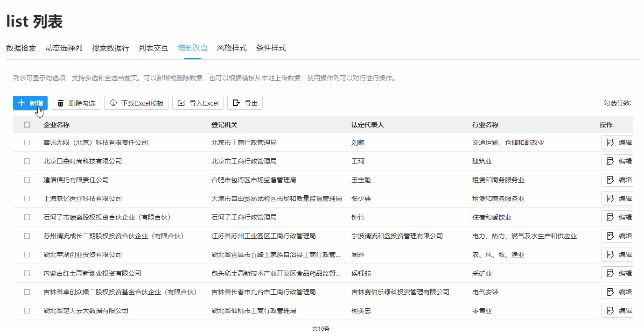Toggle the select-all checkbox in the table header
Viewport: 644px width, 334px height.
click(27, 124)
